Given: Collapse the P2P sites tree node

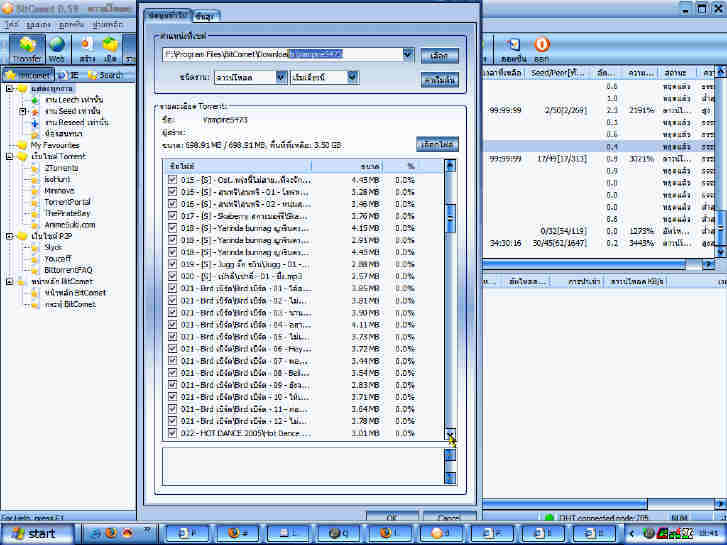Looking at the screenshot, I should (x=9, y=236).
